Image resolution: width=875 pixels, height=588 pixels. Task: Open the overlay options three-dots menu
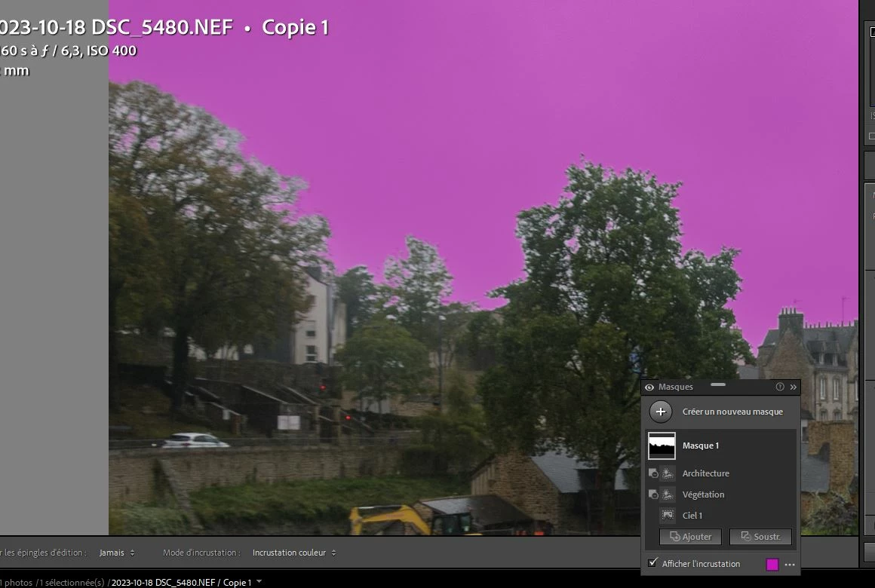[790, 565]
